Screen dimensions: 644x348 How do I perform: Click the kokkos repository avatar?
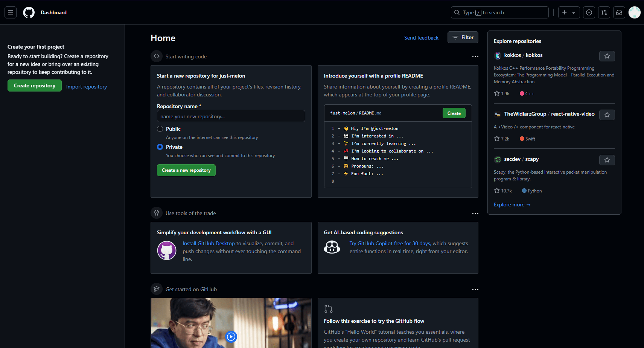coord(498,55)
